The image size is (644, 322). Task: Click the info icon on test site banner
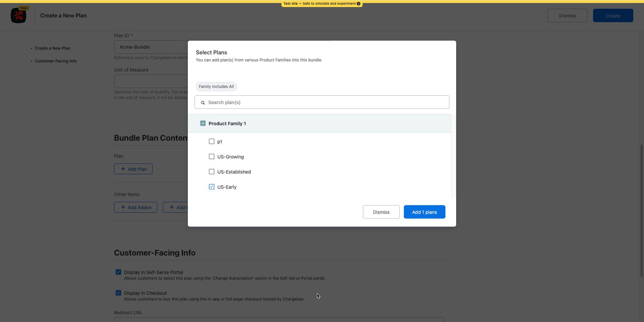click(x=359, y=4)
